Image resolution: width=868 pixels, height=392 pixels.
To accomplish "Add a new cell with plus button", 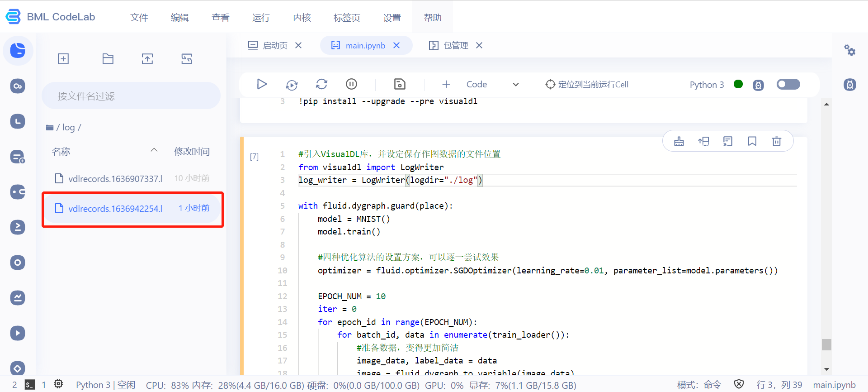I will click(446, 84).
